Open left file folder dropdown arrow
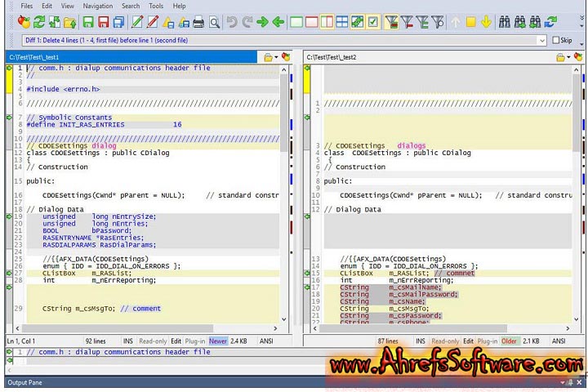Viewport: 588px width, 392px height. (x=275, y=57)
